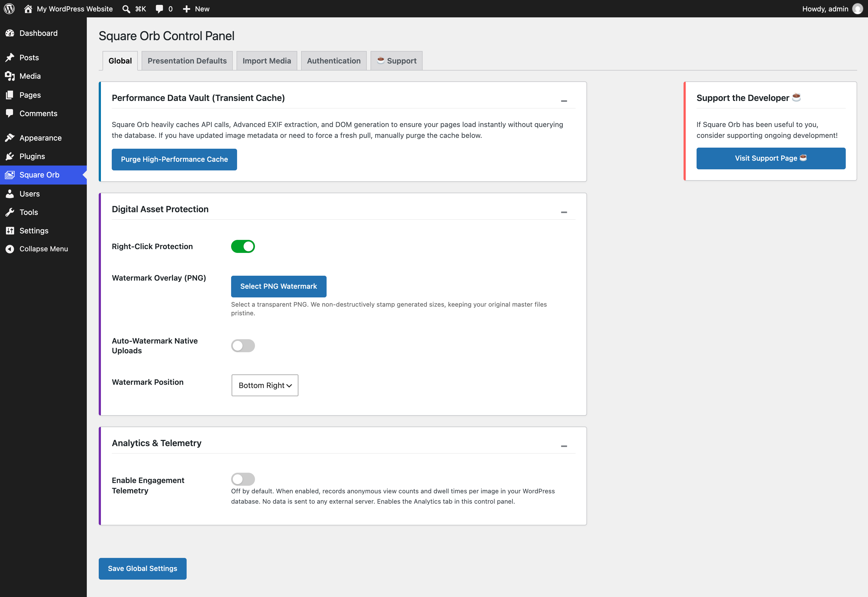Click the 0 comments count in admin bar
This screenshot has width=868, height=597.
coord(170,9)
